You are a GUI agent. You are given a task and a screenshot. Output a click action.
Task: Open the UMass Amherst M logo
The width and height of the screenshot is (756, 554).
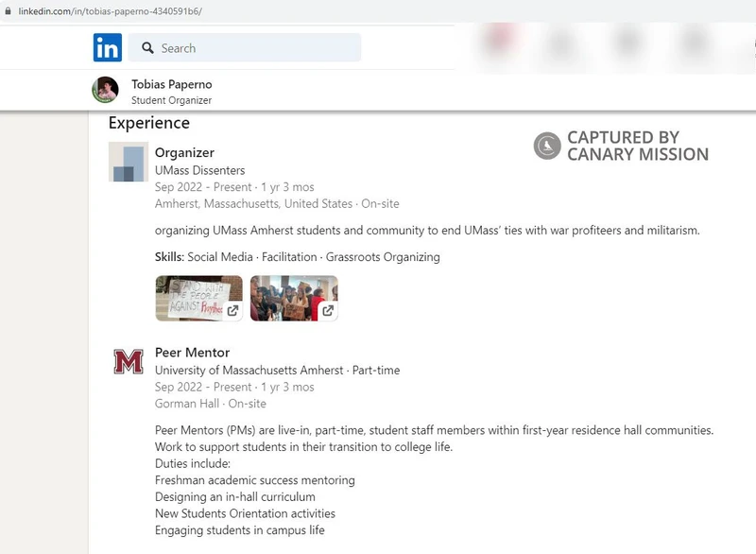click(x=129, y=362)
